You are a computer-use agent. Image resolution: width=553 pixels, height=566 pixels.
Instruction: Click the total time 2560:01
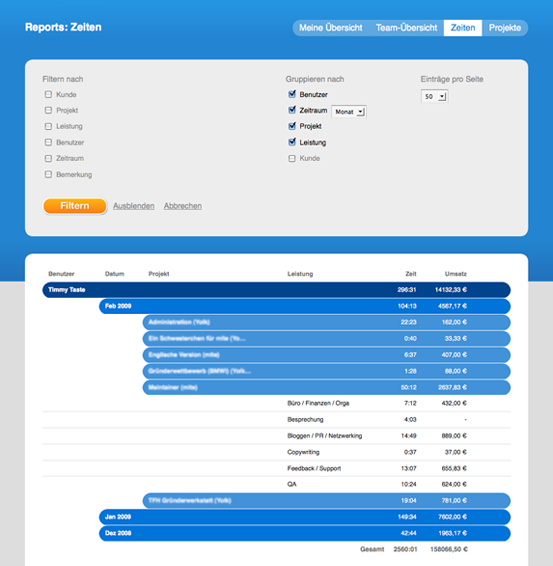(x=405, y=549)
